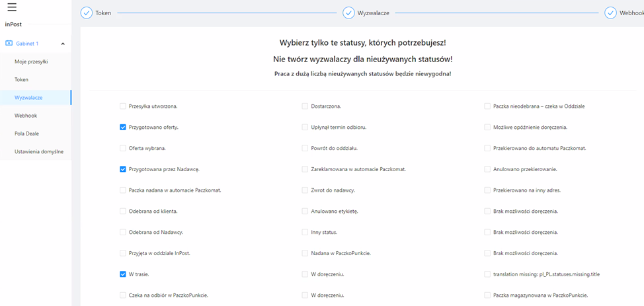Check Upłynął termin odbioru checkbox

305,128
